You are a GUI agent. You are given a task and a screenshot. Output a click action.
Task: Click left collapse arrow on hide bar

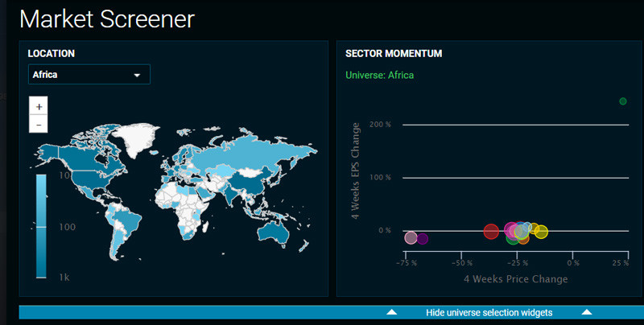(391, 312)
